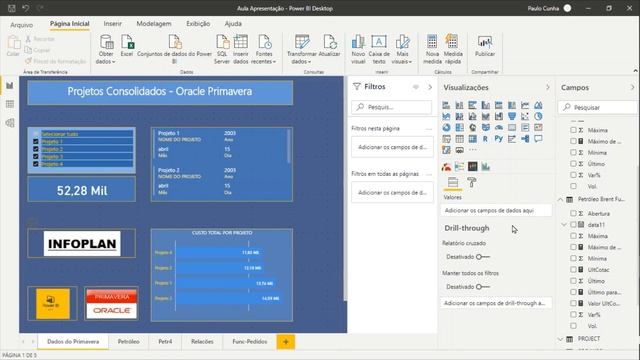Open the Inserir ribbon tab
Viewport: 640px width, 360px height.
pyautogui.click(x=112, y=24)
